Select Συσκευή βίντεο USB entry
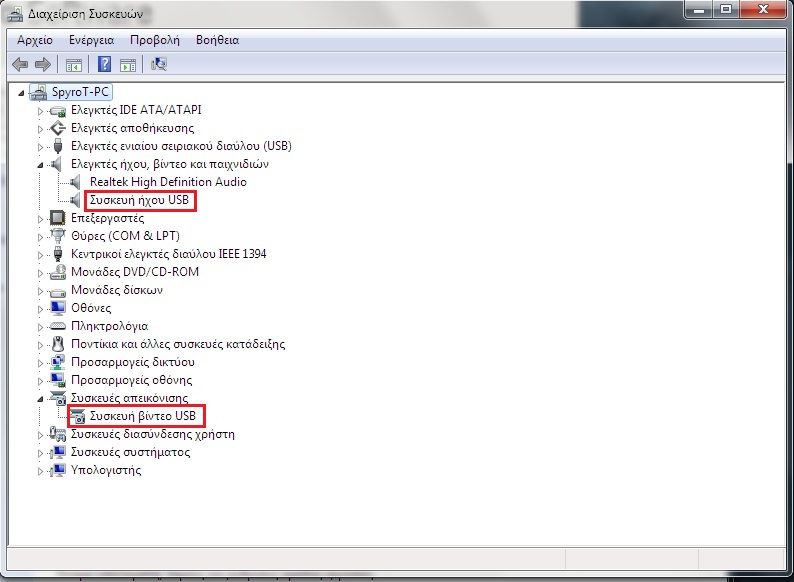 coord(142,416)
